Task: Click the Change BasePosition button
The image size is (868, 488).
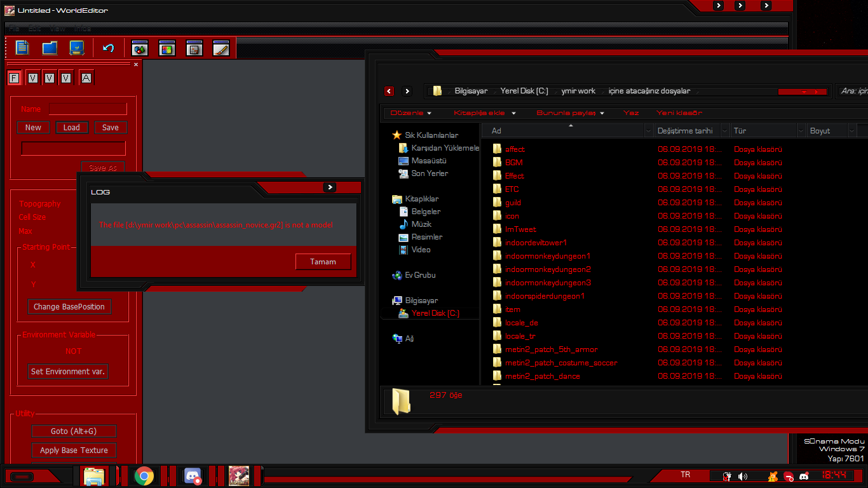Action: [69, 307]
